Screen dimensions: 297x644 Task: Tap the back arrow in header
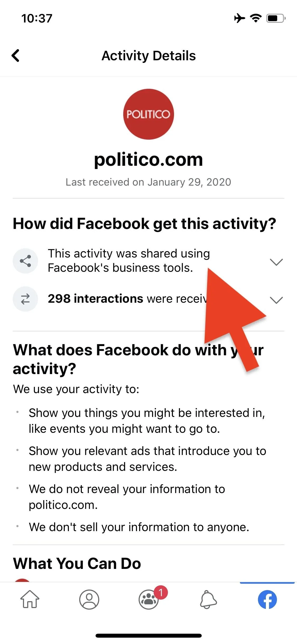pyautogui.click(x=16, y=56)
